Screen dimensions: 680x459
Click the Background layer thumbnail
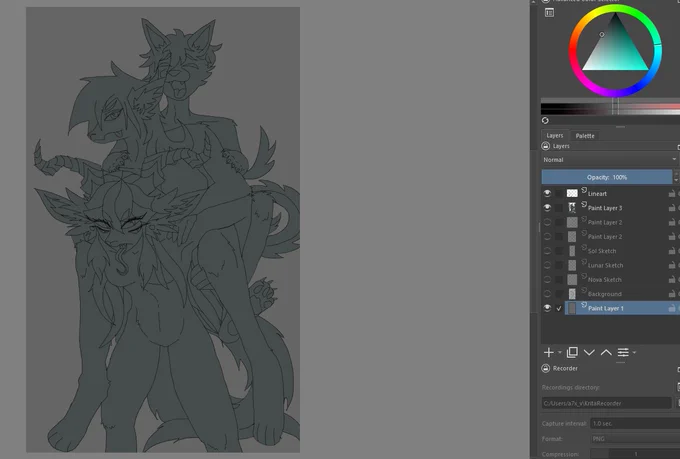click(x=572, y=294)
